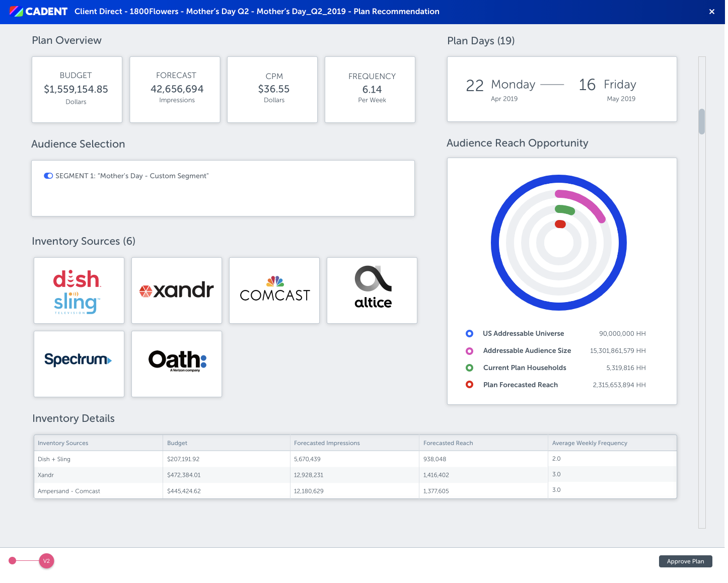
Task: Toggle Segment 1 Mother's Day custom segment
Action: coord(48,176)
